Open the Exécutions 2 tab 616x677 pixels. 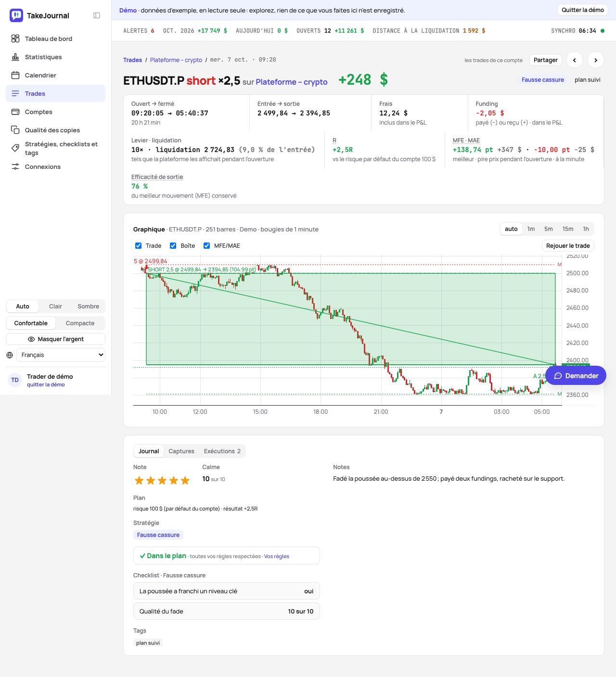pos(222,451)
